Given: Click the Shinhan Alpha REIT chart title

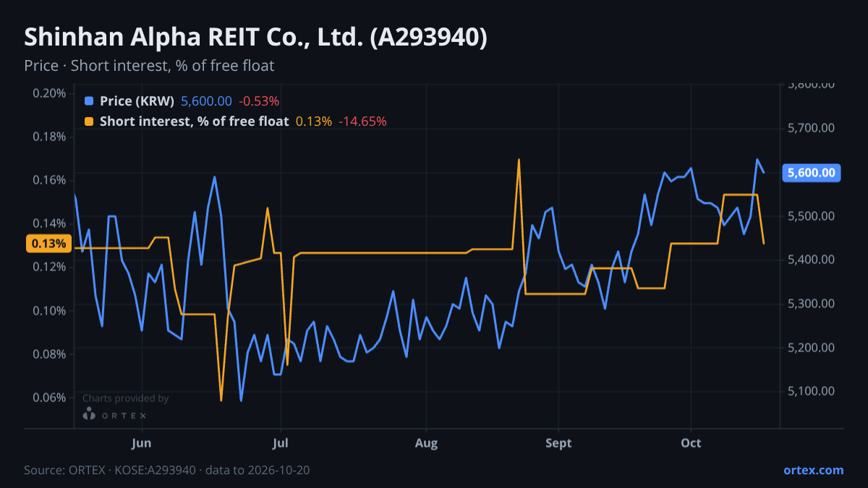Looking at the screenshot, I should (255, 38).
